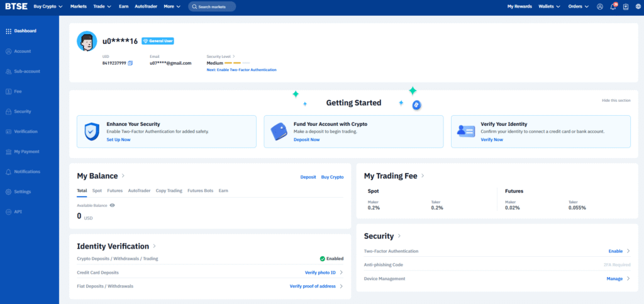Viewport: 644px width, 304px height.
Task: Open My Rewards in top bar
Action: [x=519, y=6]
